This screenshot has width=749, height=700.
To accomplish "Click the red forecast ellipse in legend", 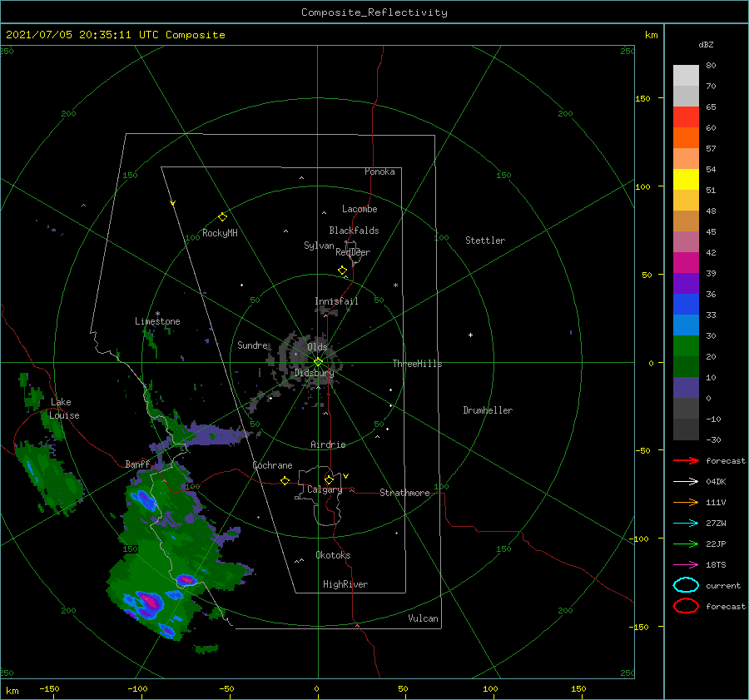I will click(686, 606).
